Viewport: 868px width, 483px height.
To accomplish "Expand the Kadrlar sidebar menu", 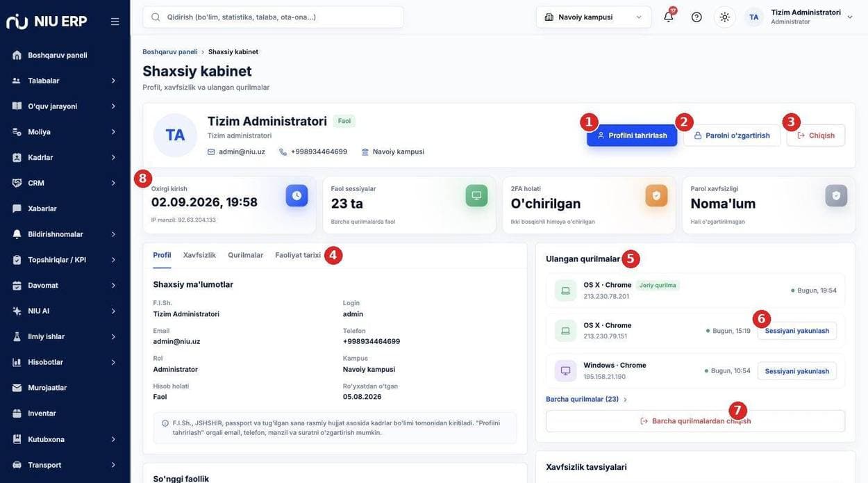I will (x=65, y=158).
